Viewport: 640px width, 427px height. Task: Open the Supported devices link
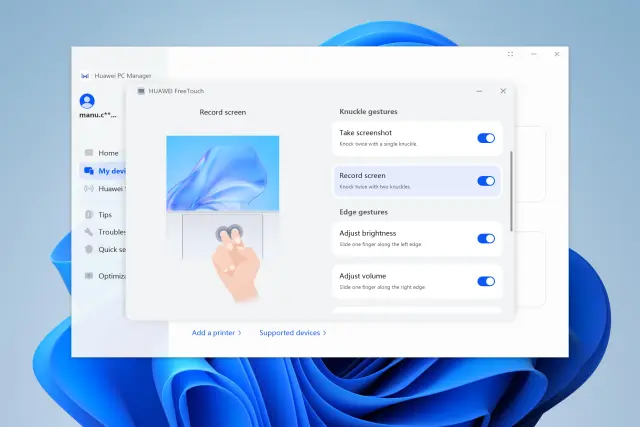(292, 332)
